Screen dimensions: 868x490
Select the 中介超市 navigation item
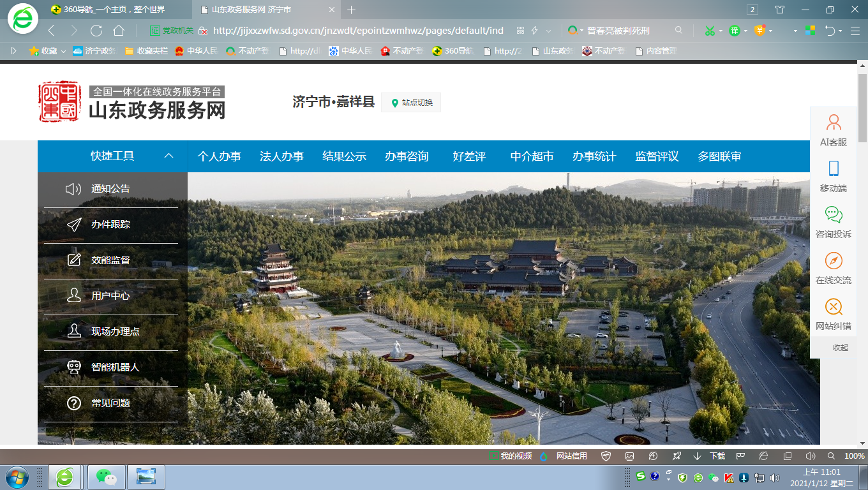click(532, 156)
